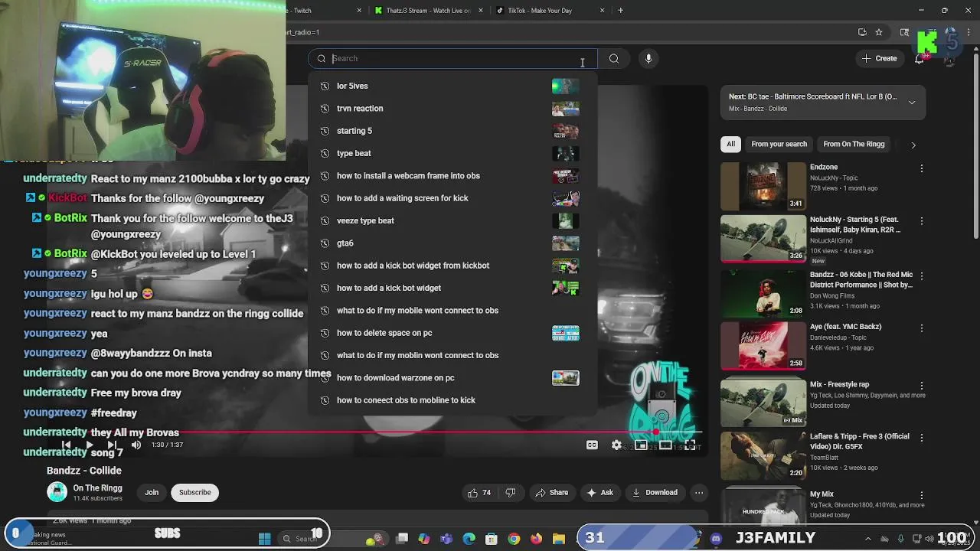Screen dimensions: 980x551
Task: Focus the YouTube search input field
Action: pyautogui.click(x=453, y=58)
